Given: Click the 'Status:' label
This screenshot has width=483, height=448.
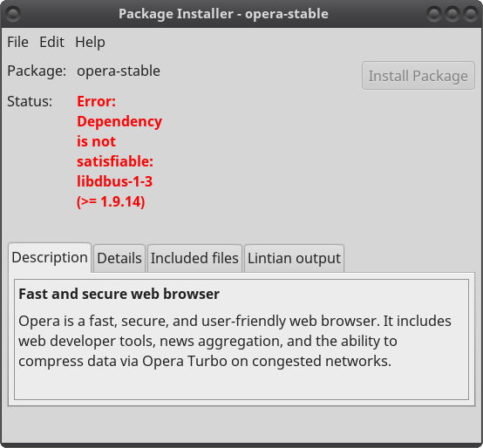Looking at the screenshot, I should (x=30, y=102).
